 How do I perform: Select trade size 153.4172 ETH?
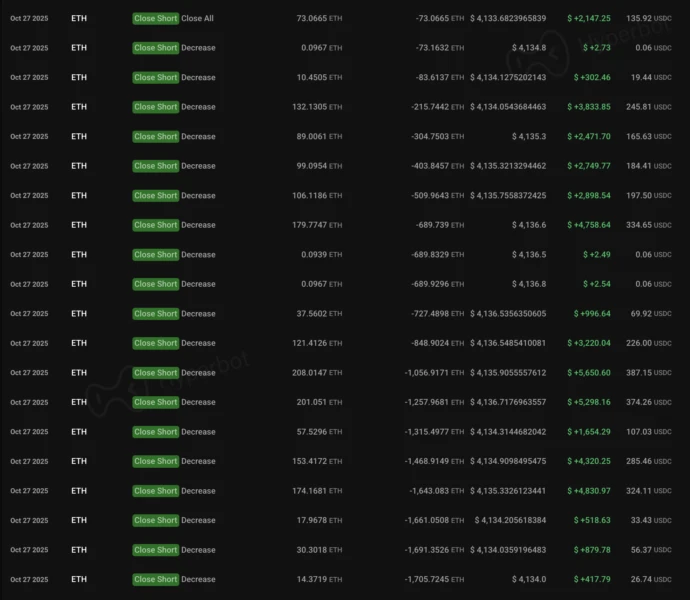pos(317,461)
